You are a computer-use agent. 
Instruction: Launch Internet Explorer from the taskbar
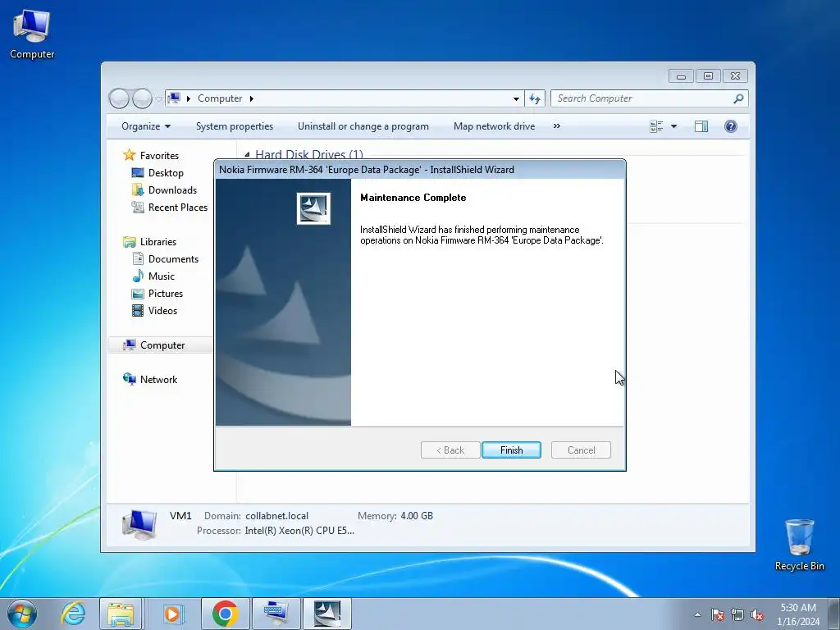[73, 614]
